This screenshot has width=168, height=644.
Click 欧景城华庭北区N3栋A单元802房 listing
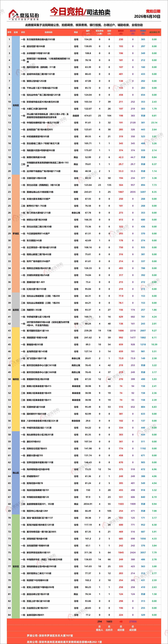tap(43, 102)
